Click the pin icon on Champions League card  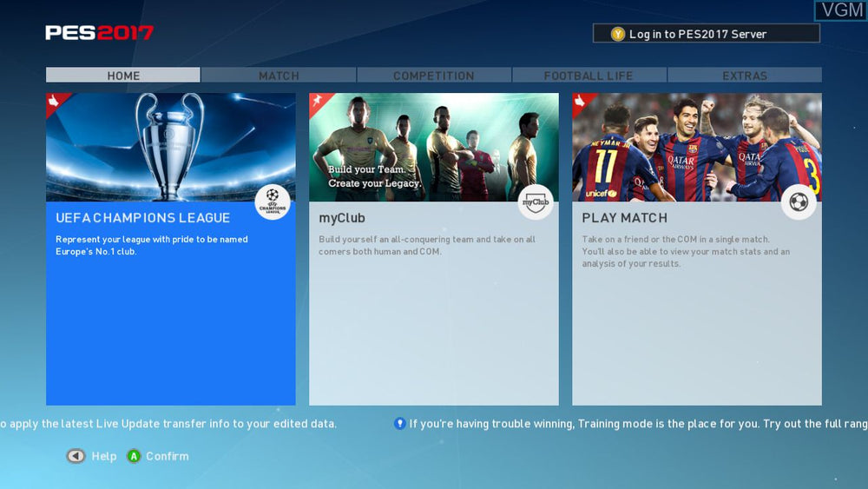[x=54, y=102]
